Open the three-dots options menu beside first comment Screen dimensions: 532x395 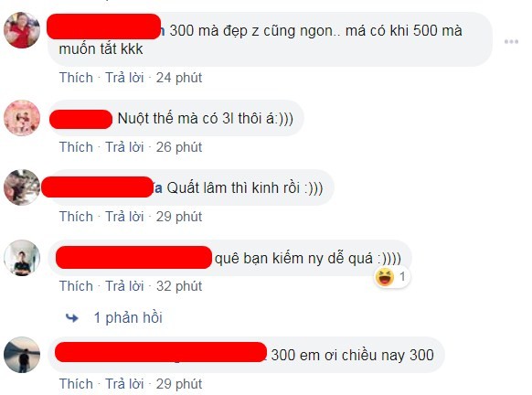click(511, 42)
